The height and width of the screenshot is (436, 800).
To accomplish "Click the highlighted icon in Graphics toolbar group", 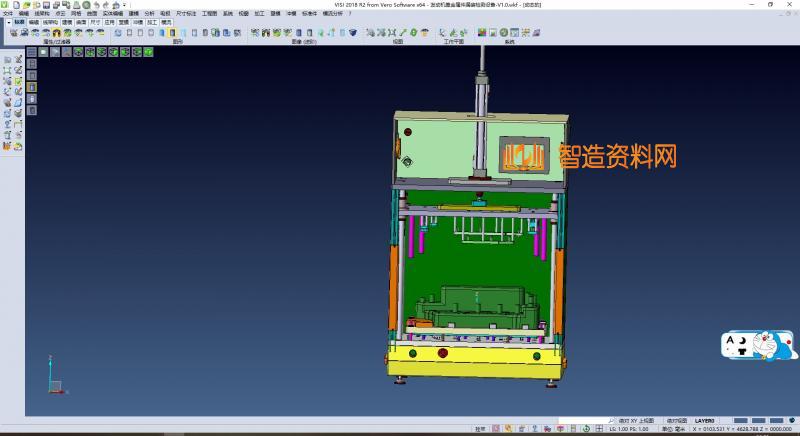I will [173, 33].
